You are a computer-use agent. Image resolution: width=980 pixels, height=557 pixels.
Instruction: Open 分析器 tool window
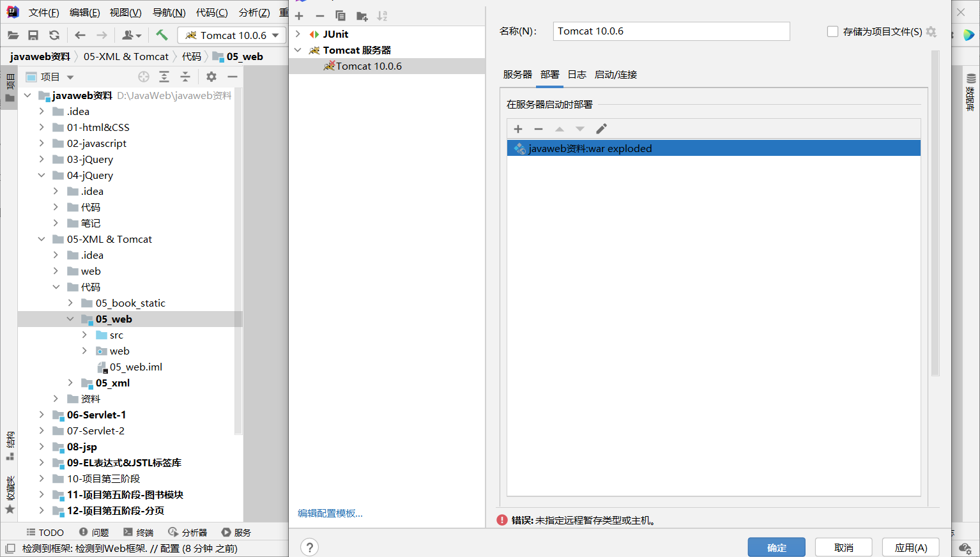pos(188,532)
